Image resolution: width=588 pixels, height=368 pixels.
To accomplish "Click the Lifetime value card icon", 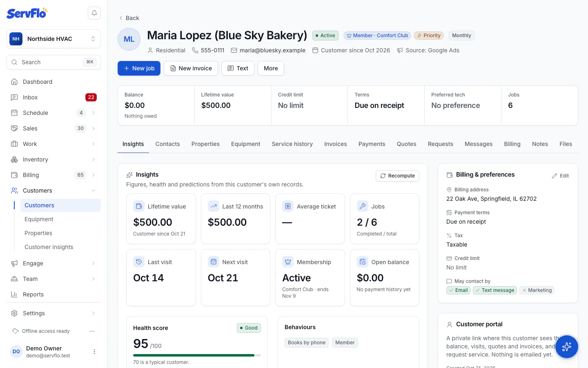I will [x=139, y=206].
